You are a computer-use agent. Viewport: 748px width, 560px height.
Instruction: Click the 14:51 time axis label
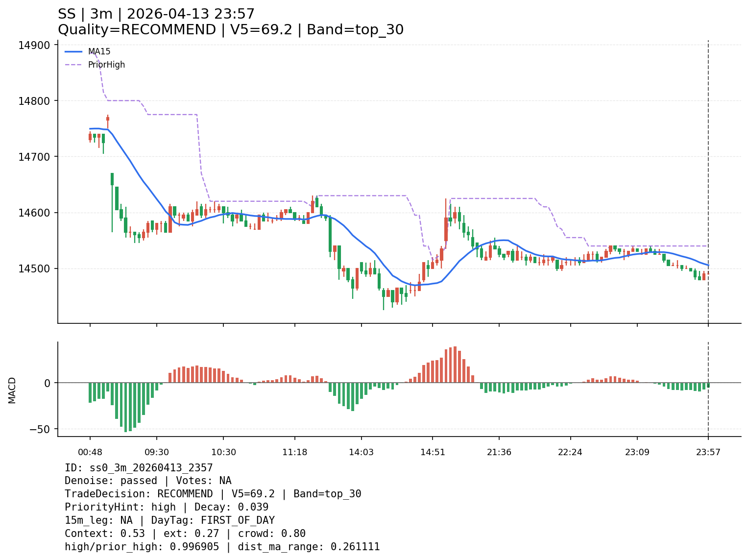[433, 452]
